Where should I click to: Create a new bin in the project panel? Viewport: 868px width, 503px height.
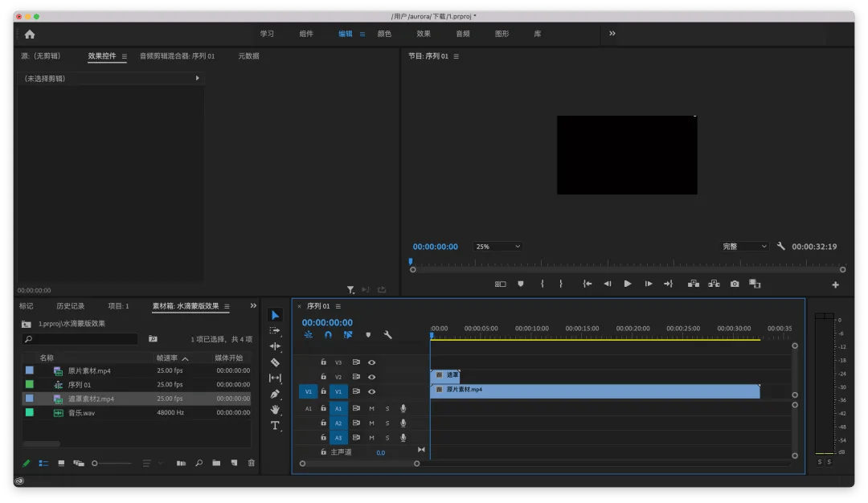(x=216, y=463)
